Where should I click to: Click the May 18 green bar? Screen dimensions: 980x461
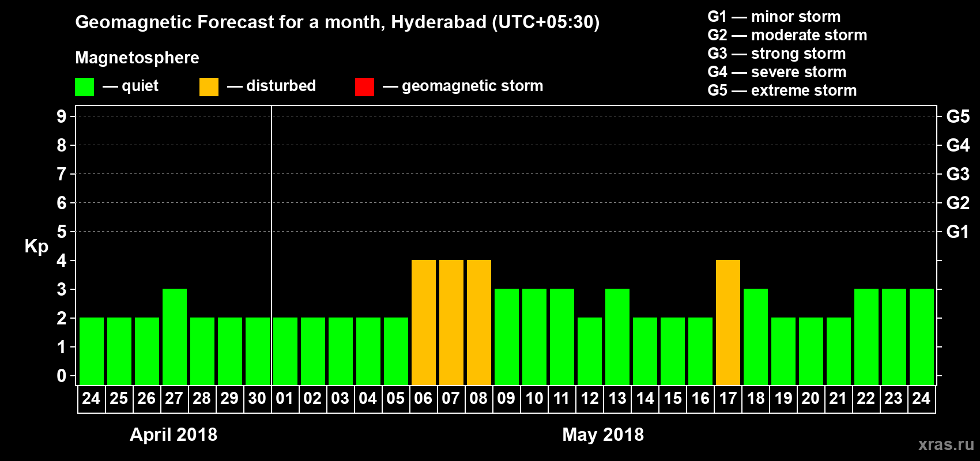click(x=756, y=337)
